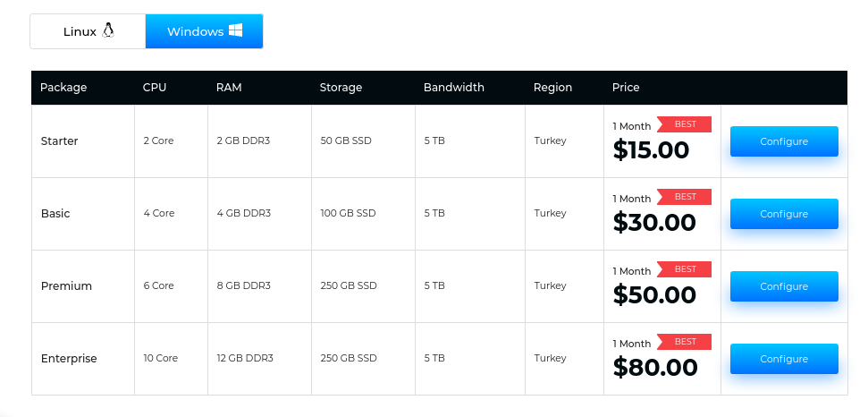Click the Windows logo icon
The image size is (868, 417).
(235, 30)
